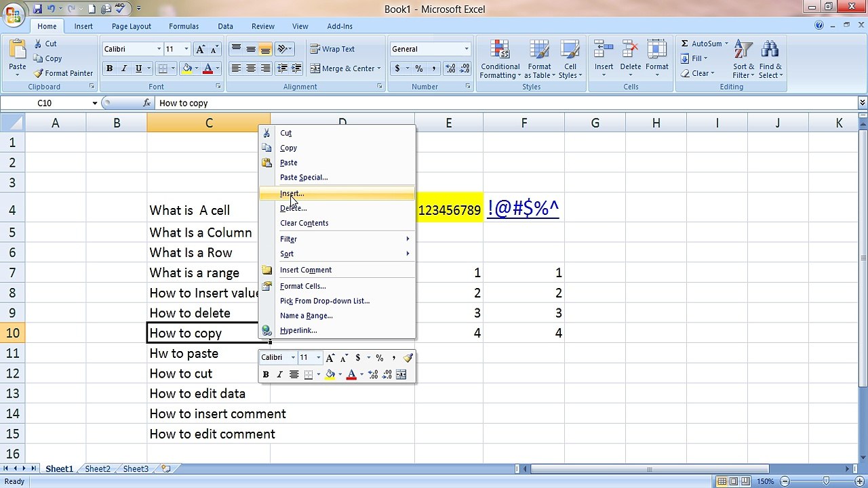This screenshot has height=488, width=868.
Task: Toggle Bold in the mini toolbar
Action: 266,374
